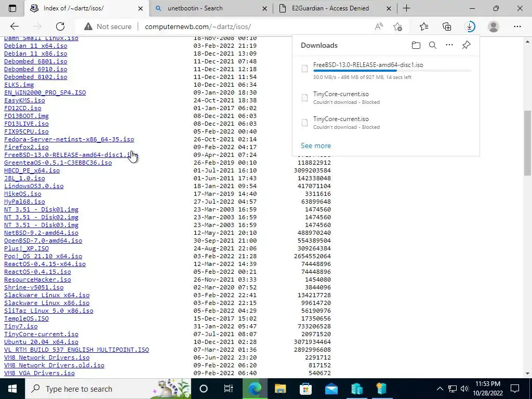The image size is (532, 399).
Task: Click the Not secure warning icon
Action: click(88, 26)
